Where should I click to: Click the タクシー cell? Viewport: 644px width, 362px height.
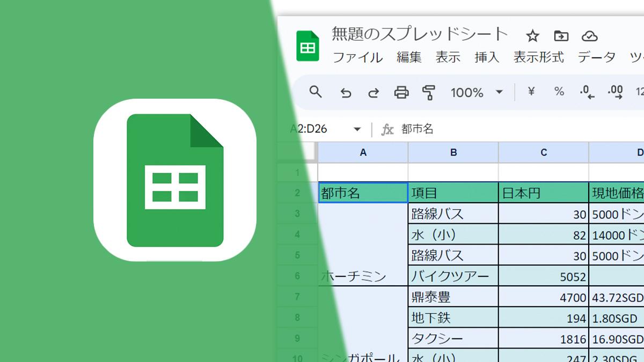453,338
